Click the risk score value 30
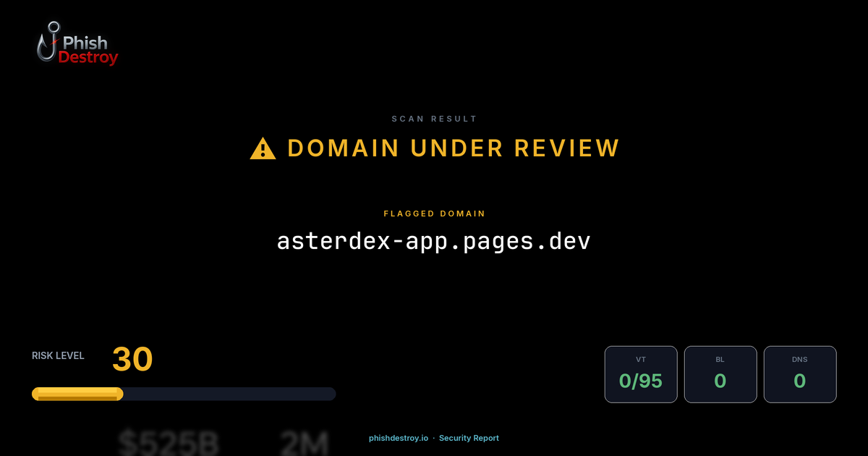This screenshot has width=868, height=456. (132, 359)
